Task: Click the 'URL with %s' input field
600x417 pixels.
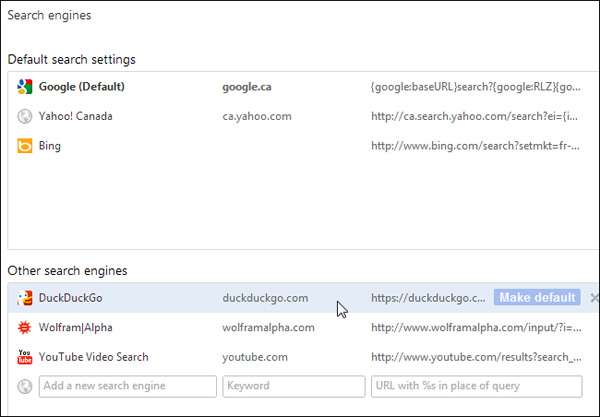Action: tap(476, 386)
